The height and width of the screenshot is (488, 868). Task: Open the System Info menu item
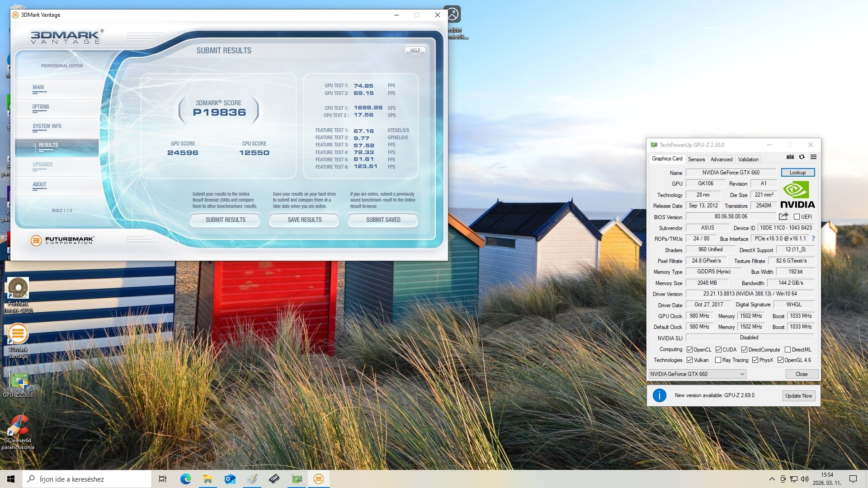pos(47,127)
